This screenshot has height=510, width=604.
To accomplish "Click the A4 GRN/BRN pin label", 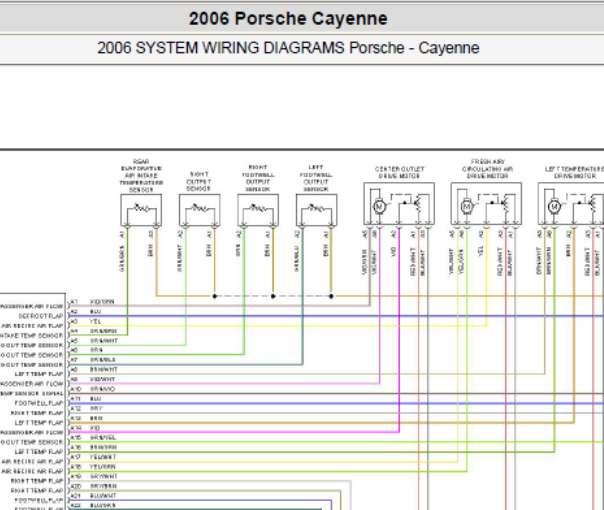I will 93,331.
